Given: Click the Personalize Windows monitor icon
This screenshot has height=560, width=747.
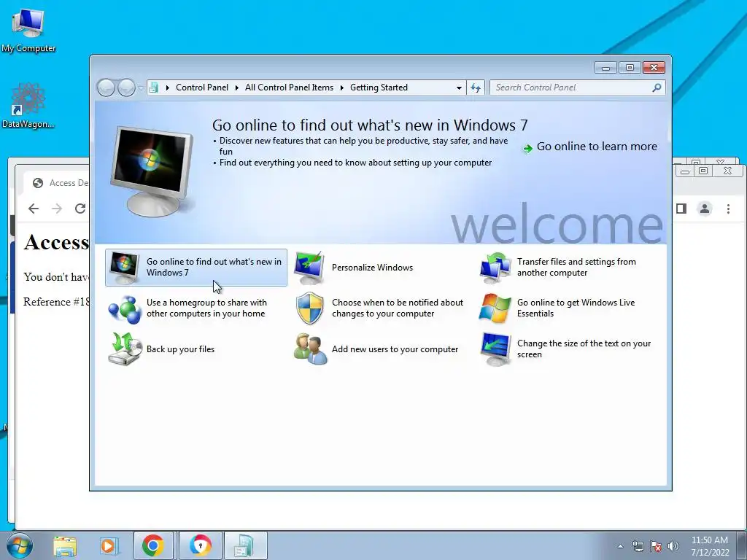Looking at the screenshot, I should (x=309, y=268).
